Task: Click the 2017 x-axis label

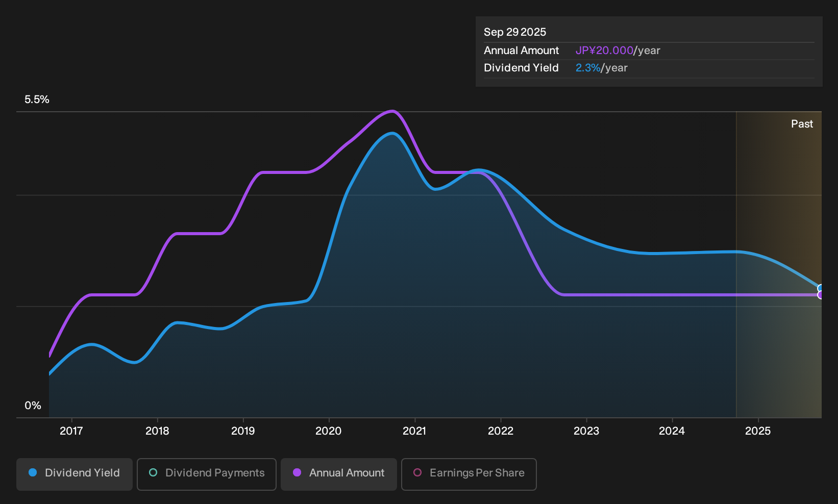Action: click(71, 431)
